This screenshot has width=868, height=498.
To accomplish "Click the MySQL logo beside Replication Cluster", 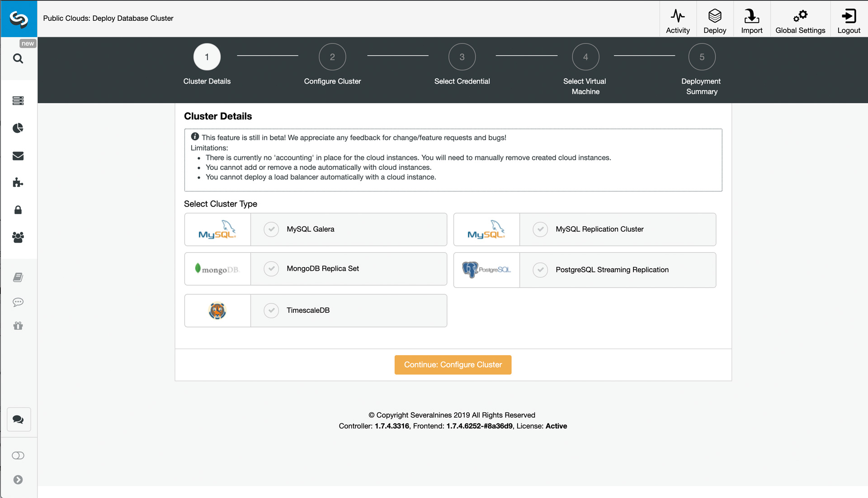I will 486,230.
